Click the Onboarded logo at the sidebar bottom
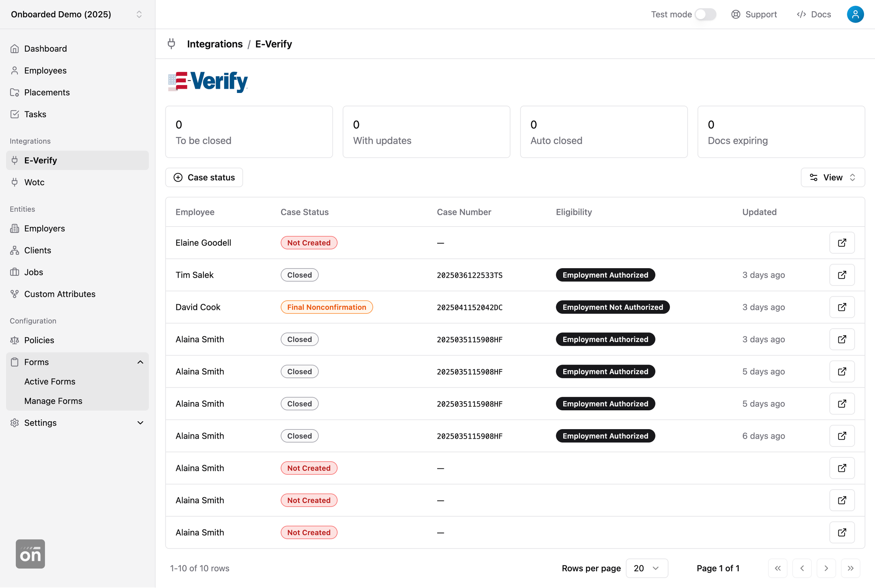875x588 pixels. click(x=30, y=554)
